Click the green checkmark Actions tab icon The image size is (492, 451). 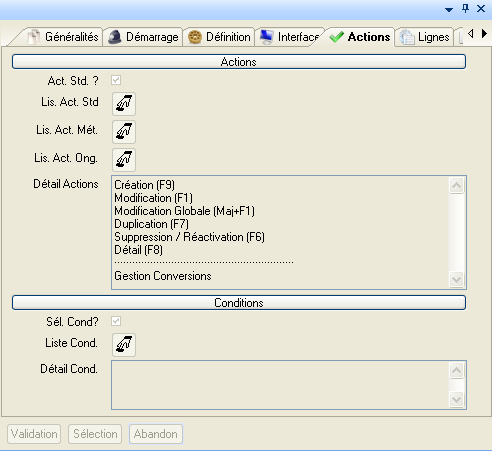coord(337,37)
